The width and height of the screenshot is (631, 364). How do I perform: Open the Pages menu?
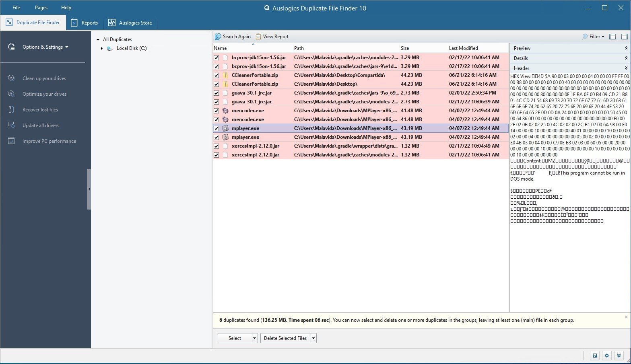(x=41, y=8)
